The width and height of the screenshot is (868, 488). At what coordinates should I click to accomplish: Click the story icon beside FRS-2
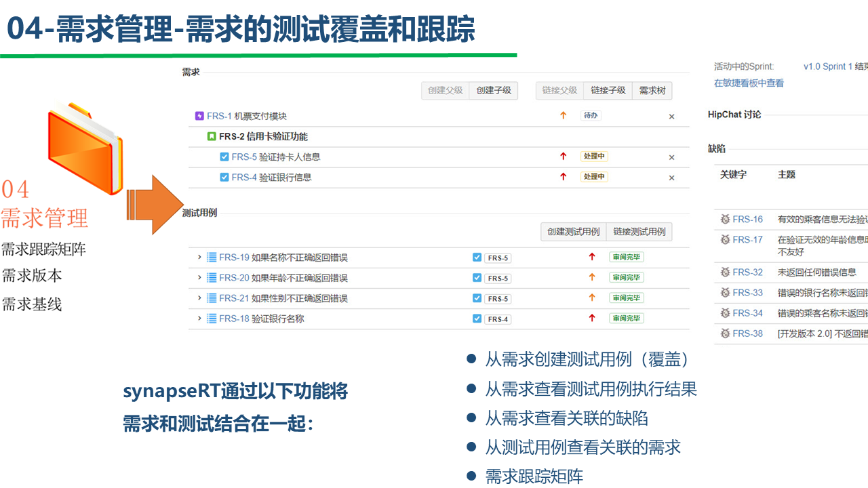pos(212,136)
